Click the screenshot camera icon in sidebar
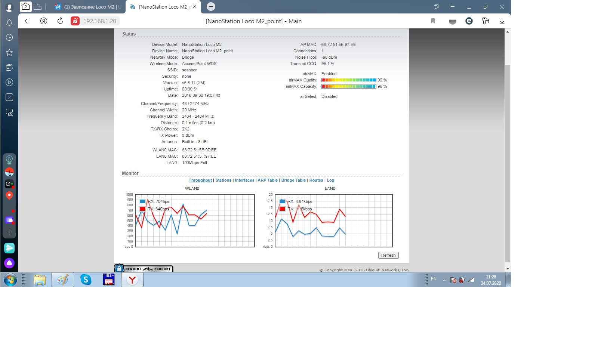This screenshot has width=604, height=364. pos(9,112)
